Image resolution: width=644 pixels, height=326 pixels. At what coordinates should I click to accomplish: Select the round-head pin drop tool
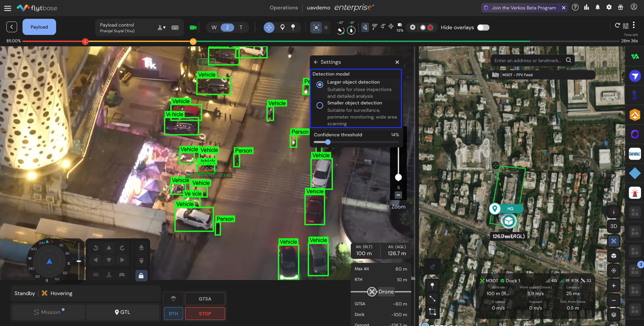pyautogui.click(x=293, y=28)
